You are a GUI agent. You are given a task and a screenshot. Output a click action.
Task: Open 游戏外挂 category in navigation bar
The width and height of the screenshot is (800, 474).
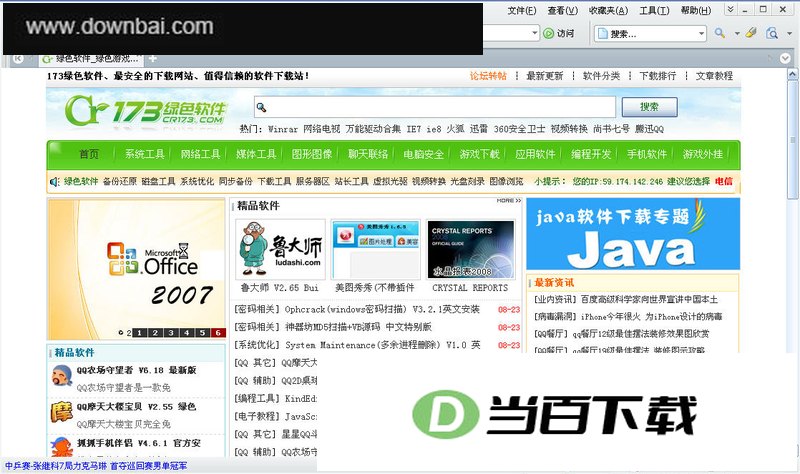tap(703, 154)
